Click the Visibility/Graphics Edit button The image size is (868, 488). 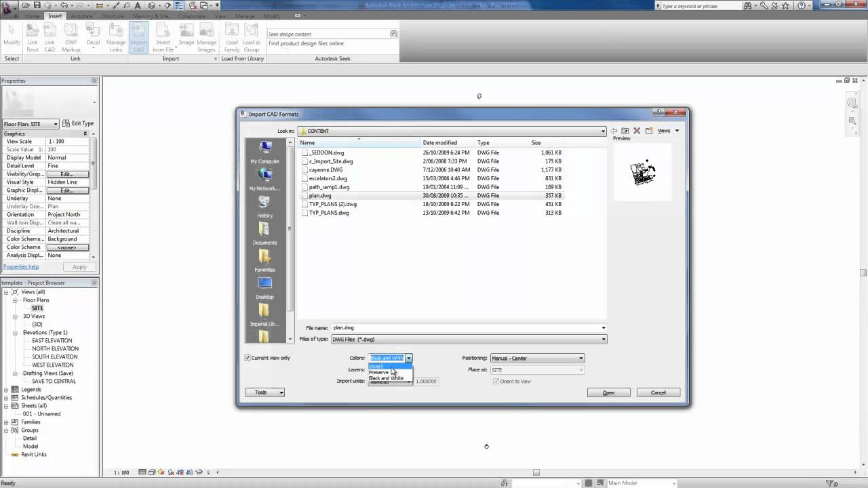[x=67, y=174]
